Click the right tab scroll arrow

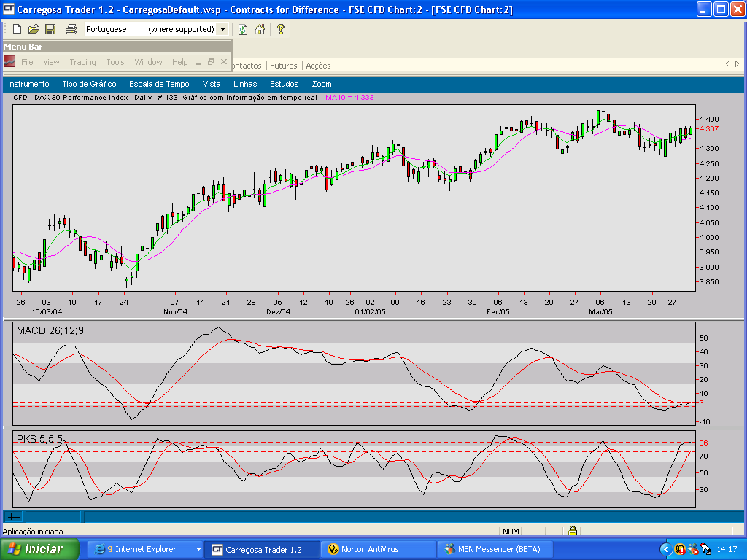coord(738,64)
